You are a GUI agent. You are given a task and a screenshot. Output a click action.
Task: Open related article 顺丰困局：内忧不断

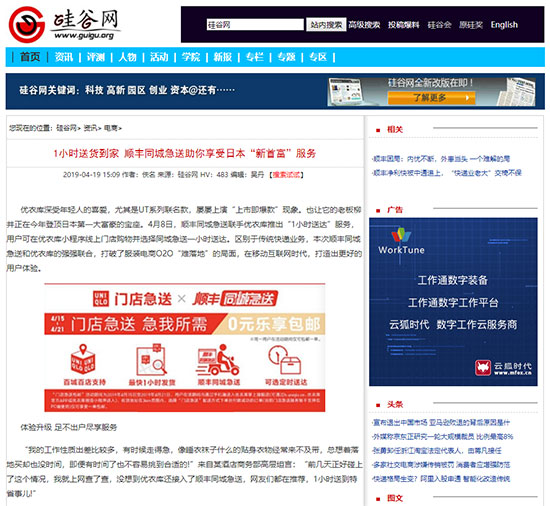pyautogui.click(x=441, y=159)
